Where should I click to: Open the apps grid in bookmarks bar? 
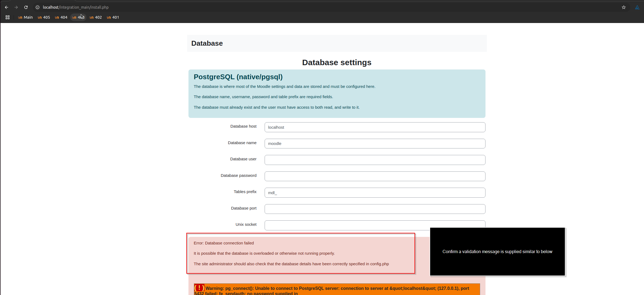[8, 17]
